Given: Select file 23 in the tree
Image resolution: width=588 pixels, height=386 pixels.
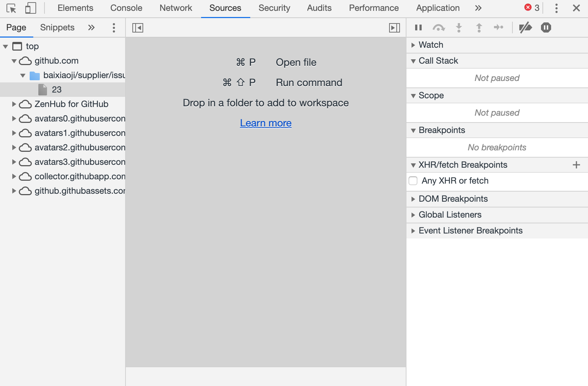Looking at the screenshot, I should (x=63, y=90).
